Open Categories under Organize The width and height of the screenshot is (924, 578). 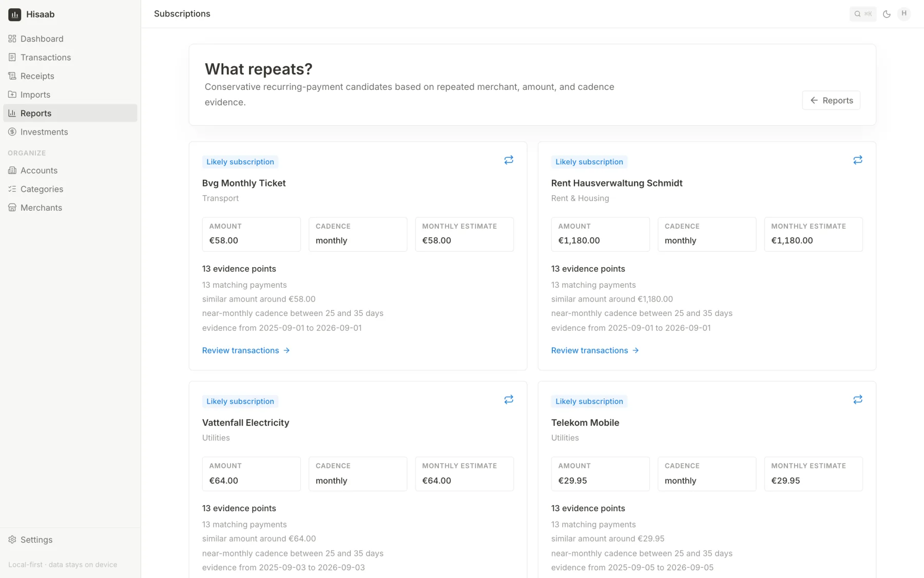click(70, 189)
